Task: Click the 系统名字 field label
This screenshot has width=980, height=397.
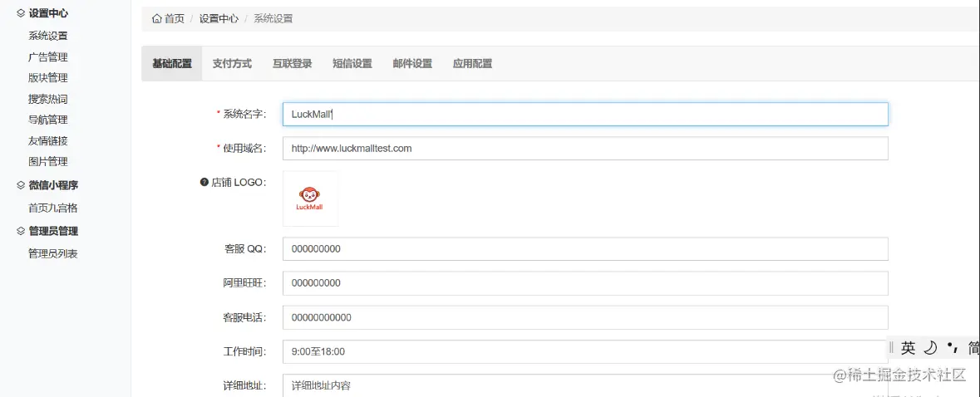Action: (244, 114)
